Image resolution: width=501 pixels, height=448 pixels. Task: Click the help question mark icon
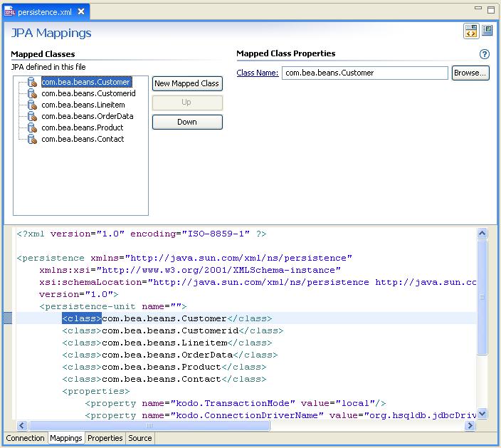point(485,54)
